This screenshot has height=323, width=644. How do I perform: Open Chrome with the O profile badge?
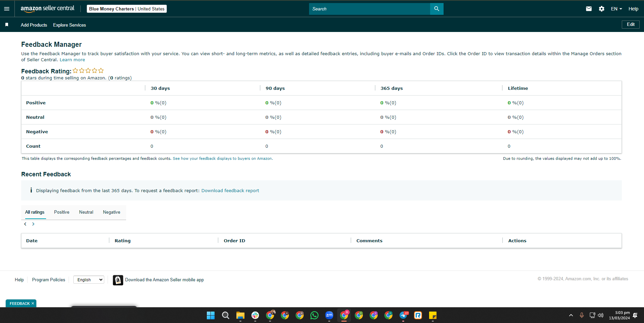click(388, 315)
